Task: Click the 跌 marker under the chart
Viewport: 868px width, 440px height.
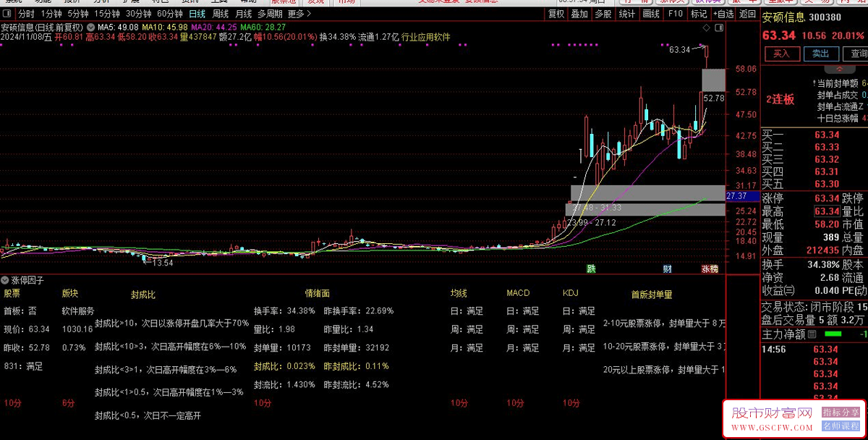Action: [591, 268]
